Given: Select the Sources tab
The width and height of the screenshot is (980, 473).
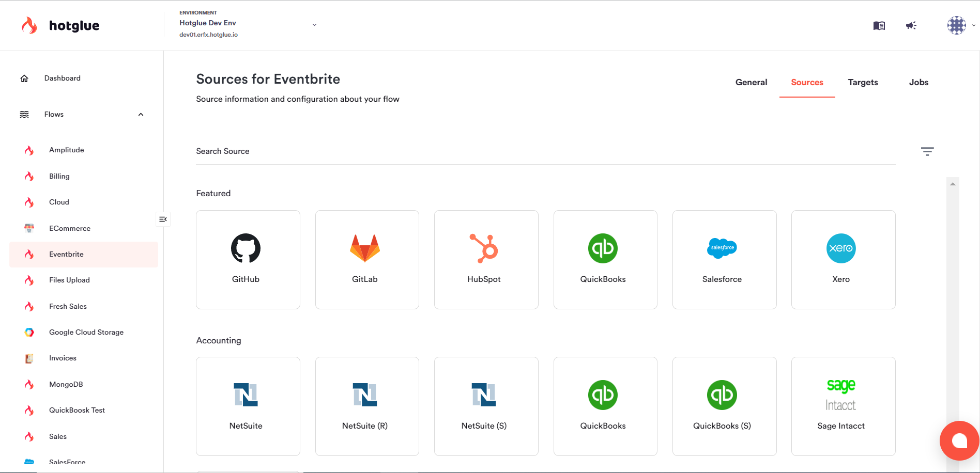Looking at the screenshot, I should (x=807, y=83).
